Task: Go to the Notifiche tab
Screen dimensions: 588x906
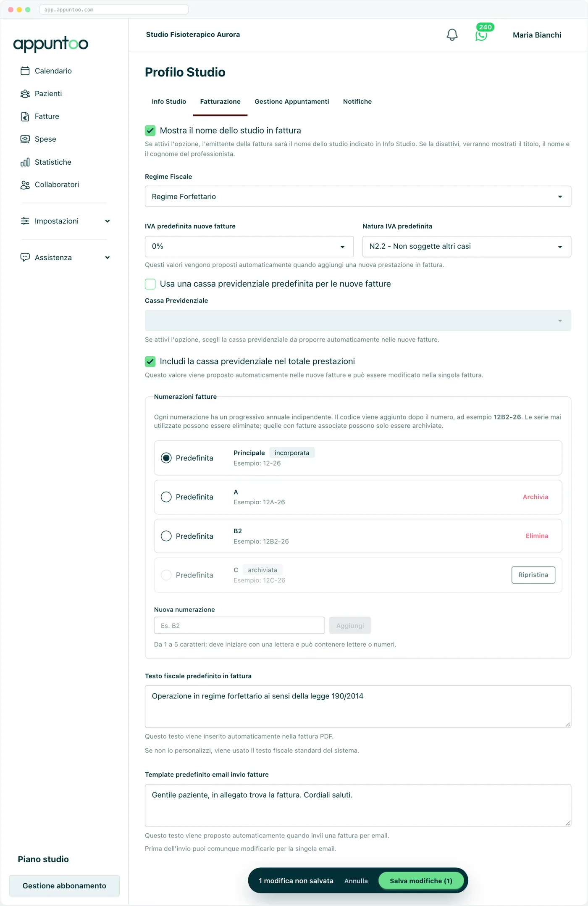Action: pos(357,102)
